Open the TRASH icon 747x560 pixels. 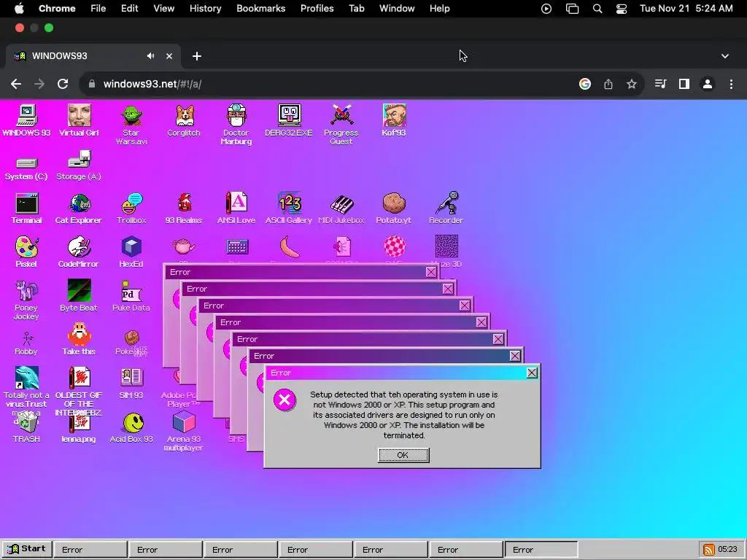coord(26,427)
